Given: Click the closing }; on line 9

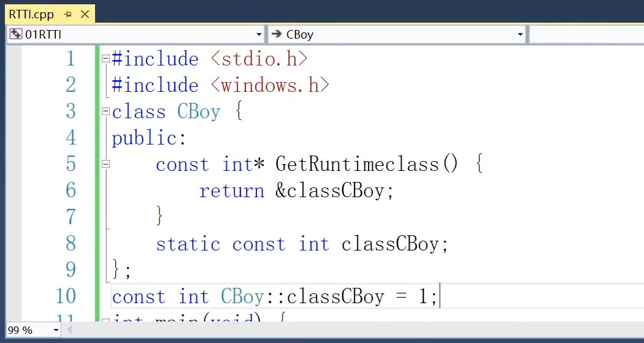Looking at the screenshot, I should tap(121, 270).
